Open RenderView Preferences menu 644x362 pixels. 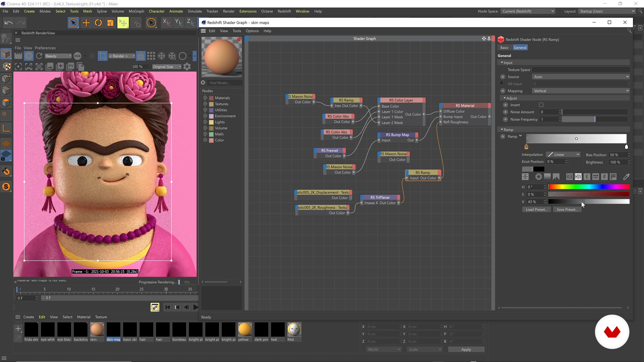[x=45, y=48]
